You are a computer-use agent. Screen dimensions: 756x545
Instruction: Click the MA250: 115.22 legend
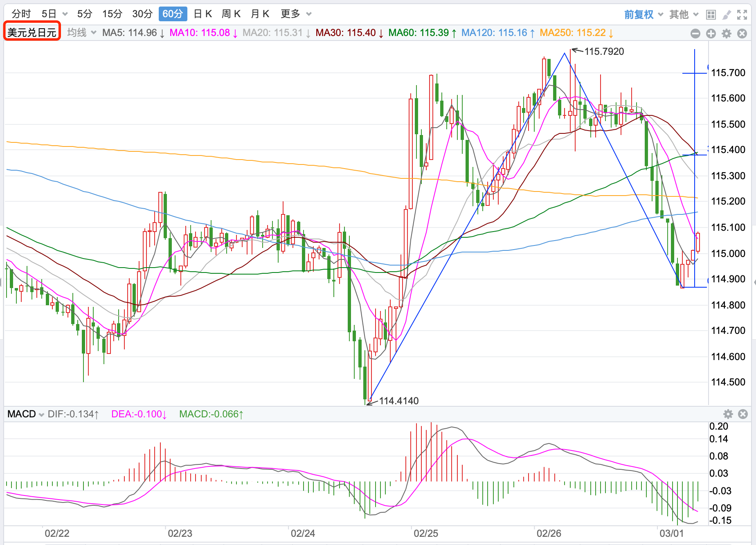[x=577, y=33]
